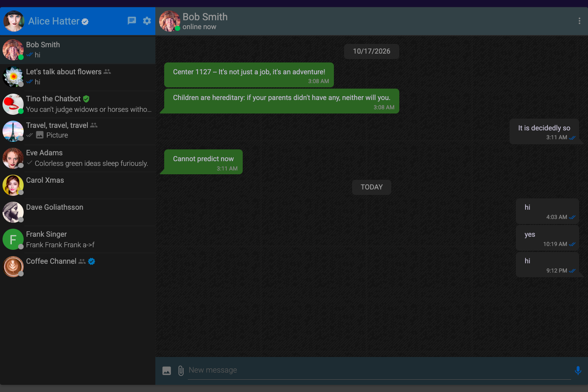Click the attach file paperclip icon
This screenshot has height=392, width=588.
181,370
